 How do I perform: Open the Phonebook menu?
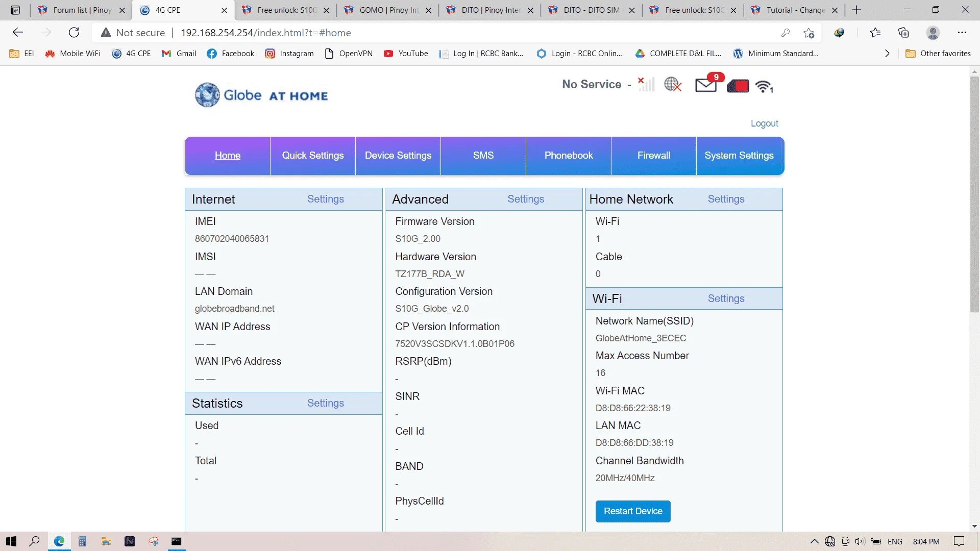[x=569, y=156]
